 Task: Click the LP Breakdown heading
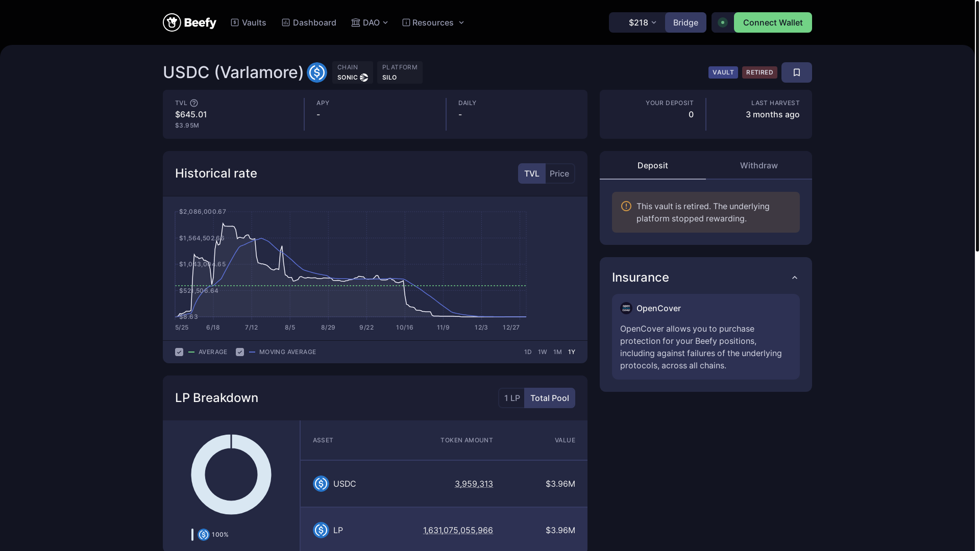[x=216, y=398]
